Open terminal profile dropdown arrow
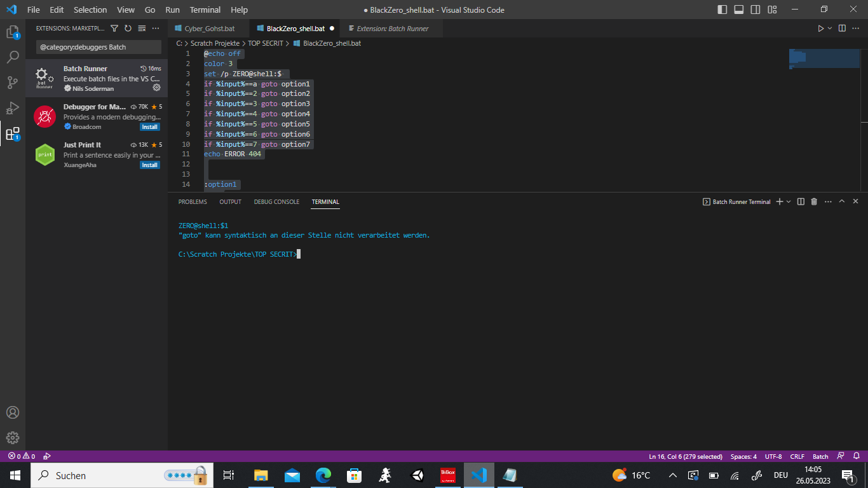868x488 pixels. [787, 201]
